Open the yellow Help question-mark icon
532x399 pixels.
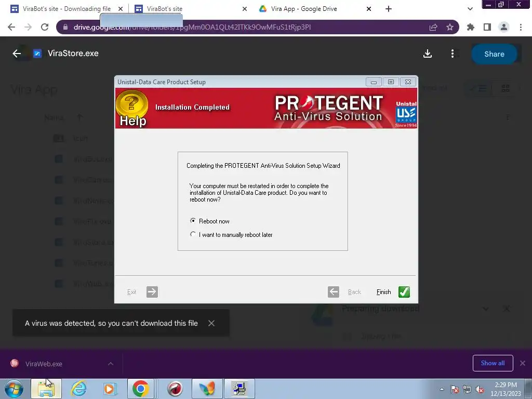tap(132, 108)
